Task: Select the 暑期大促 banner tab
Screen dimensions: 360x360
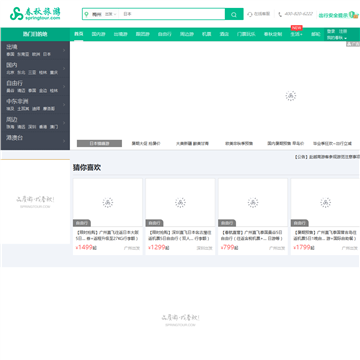Action: pyautogui.click(x=146, y=143)
